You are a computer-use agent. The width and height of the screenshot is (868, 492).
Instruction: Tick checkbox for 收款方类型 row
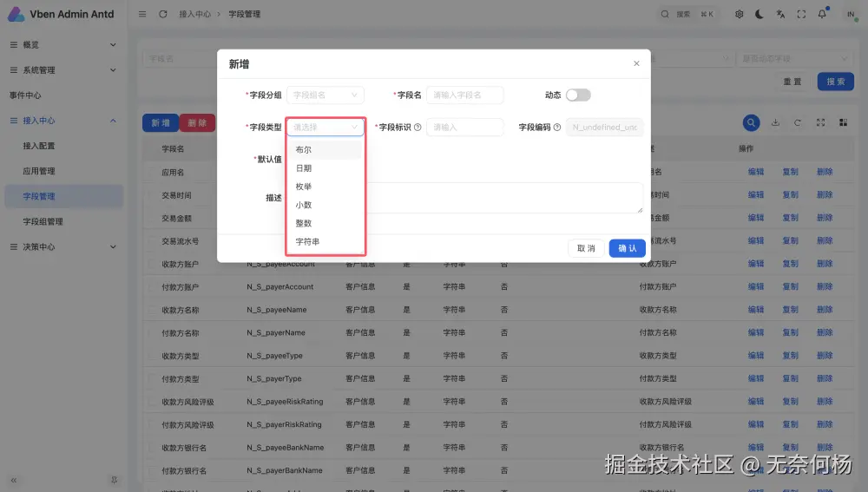(151, 356)
